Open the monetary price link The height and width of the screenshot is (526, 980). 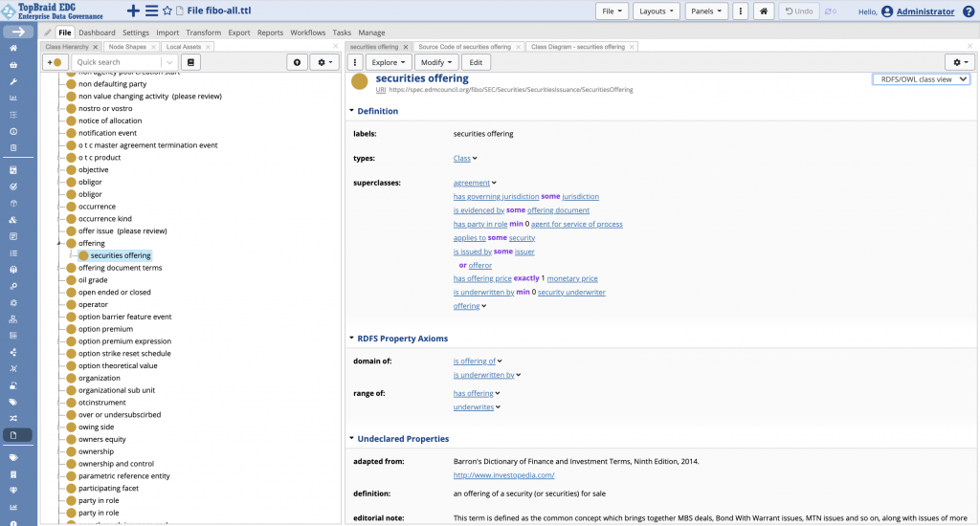coord(572,278)
